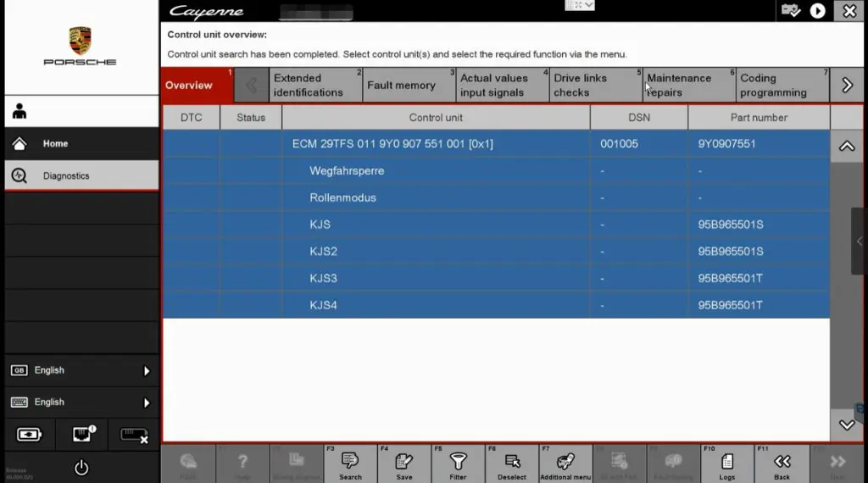
Task: Go to Home in the left sidebar
Action: click(x=81, y=144)
